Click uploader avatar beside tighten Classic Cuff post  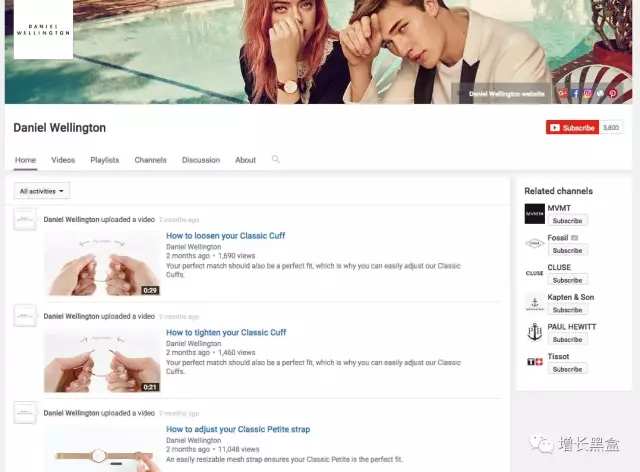tap(25, 316)
